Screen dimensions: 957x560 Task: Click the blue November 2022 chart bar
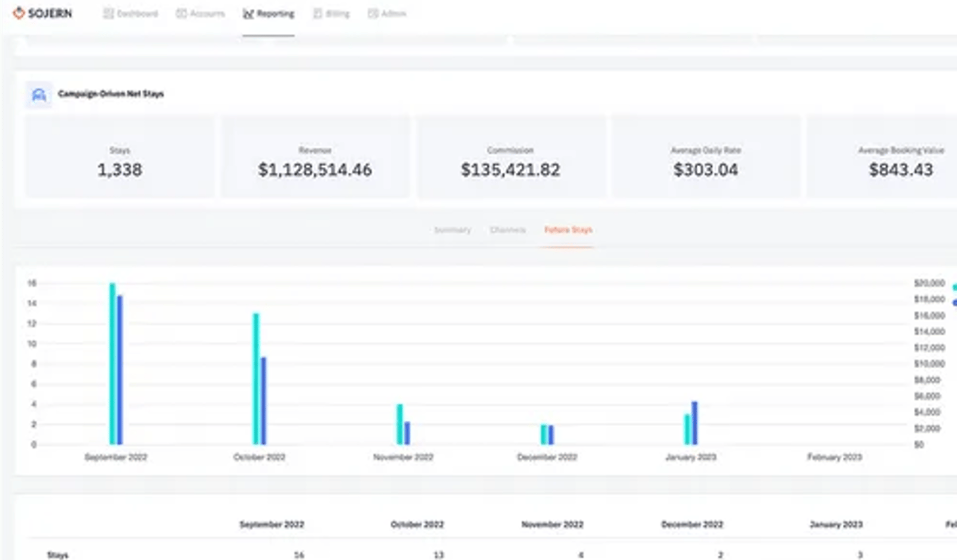407,433
